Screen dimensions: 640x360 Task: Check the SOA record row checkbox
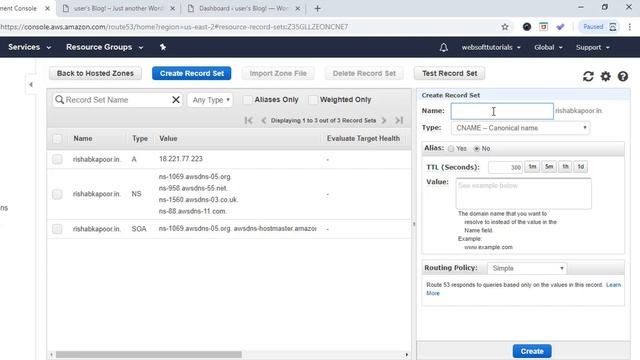coord(57,229)
